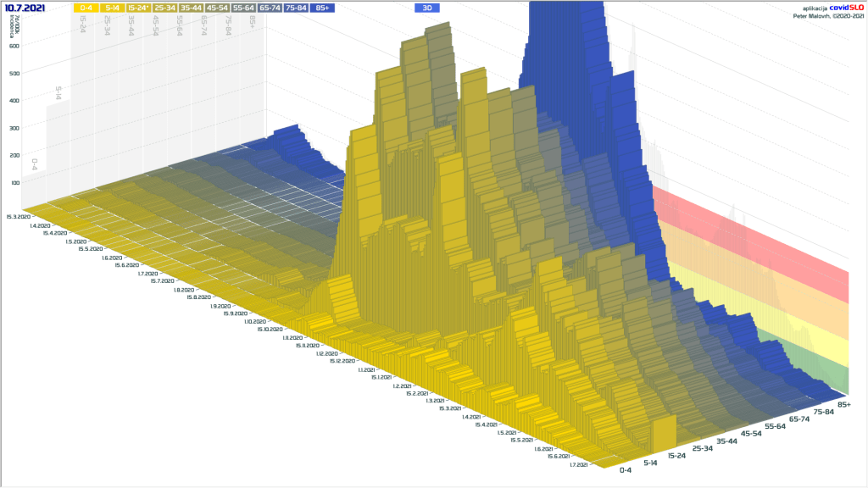Viewport: 868px width, 488px height.
Task: Hide the 25-34 age group series
Action: coord(164,7)
